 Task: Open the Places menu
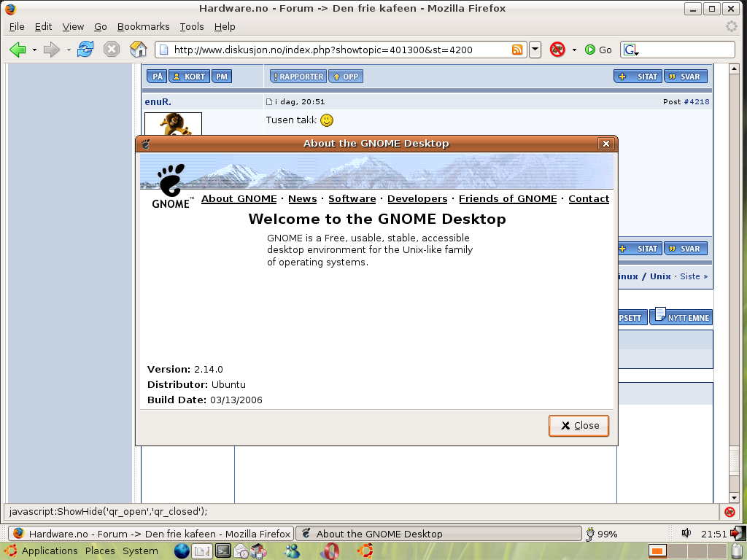click(100, 551)
